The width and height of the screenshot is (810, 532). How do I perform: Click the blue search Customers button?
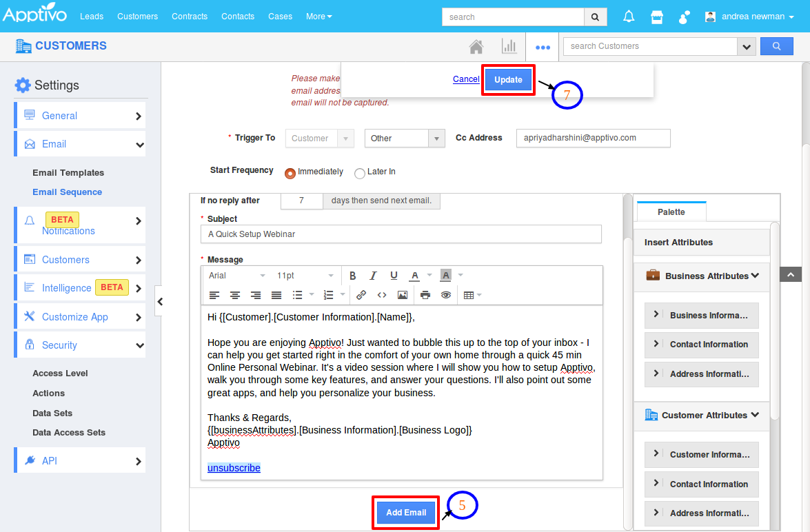776,46
